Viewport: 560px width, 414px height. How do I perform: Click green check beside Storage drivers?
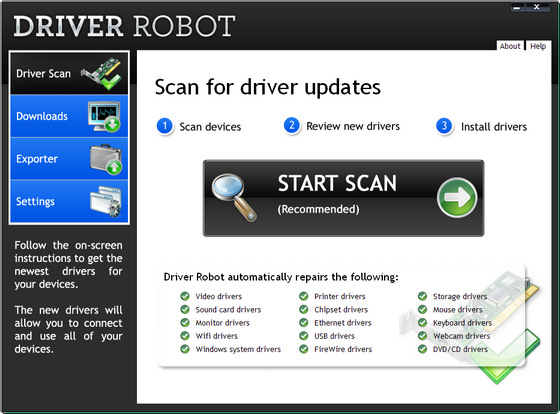(x=422, y=296)
